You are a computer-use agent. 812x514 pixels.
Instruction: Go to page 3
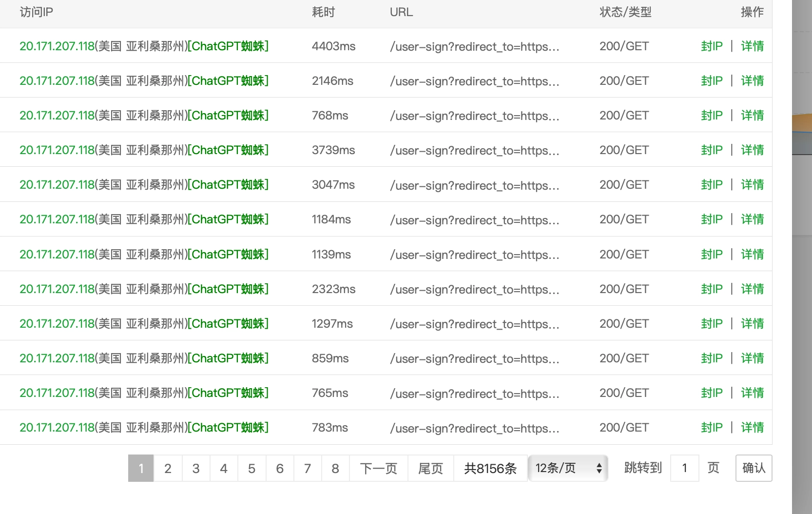196,468
